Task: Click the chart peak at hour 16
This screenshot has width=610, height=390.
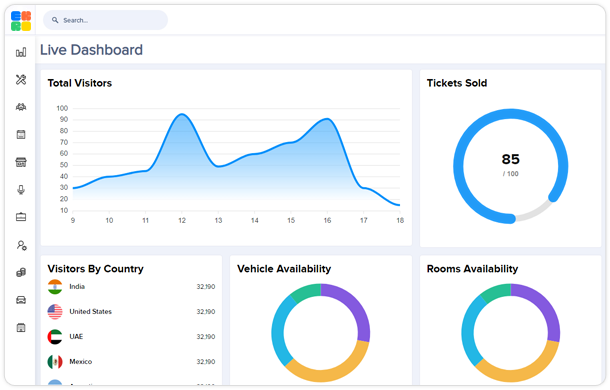Action: 327,119
